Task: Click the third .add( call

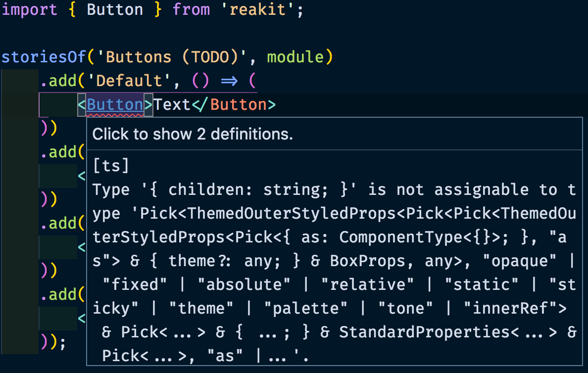Action: point(63,223)
